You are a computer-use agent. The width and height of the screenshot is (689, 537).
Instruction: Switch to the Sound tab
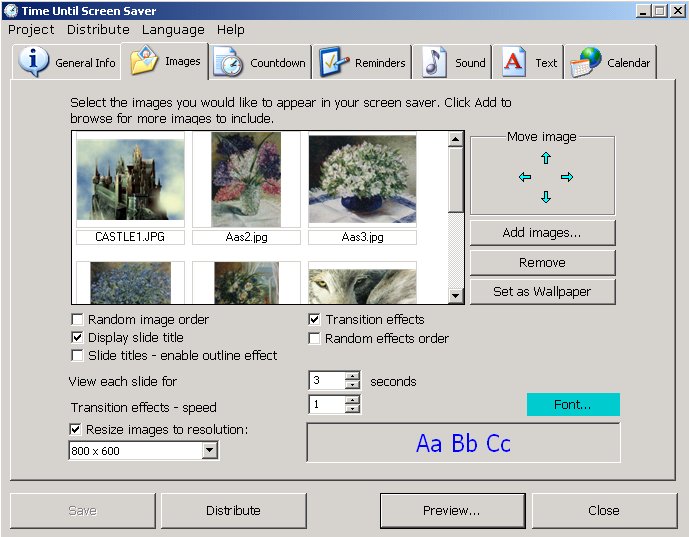click(452, 62)
